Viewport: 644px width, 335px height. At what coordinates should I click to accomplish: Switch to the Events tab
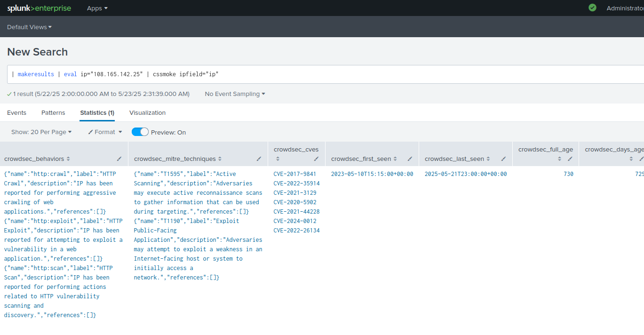(x=16, y=113)
